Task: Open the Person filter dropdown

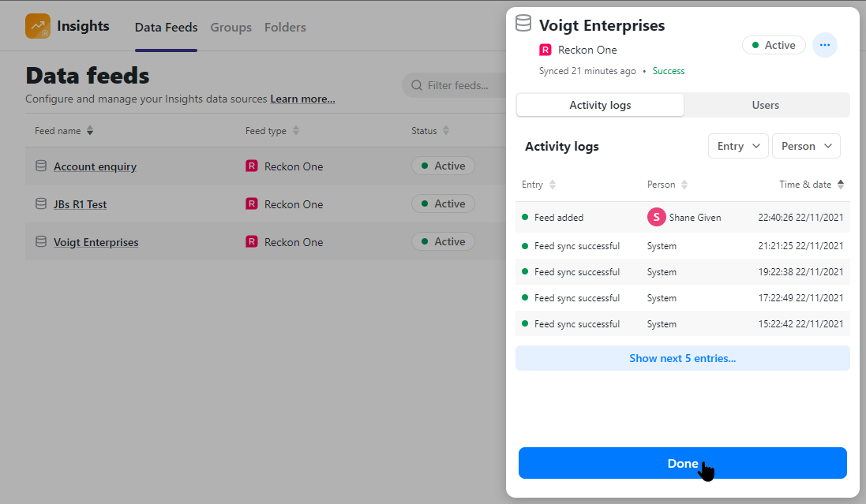Action: [806, 146]
